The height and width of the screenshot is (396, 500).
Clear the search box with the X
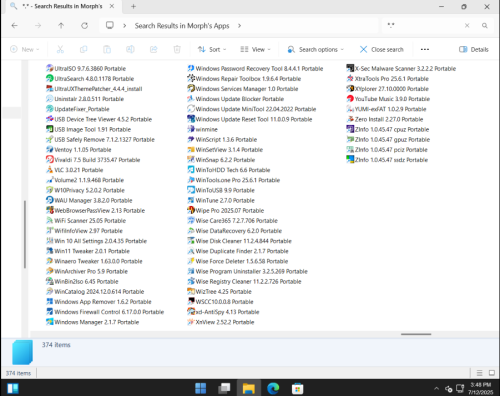[x=467, y=26]
